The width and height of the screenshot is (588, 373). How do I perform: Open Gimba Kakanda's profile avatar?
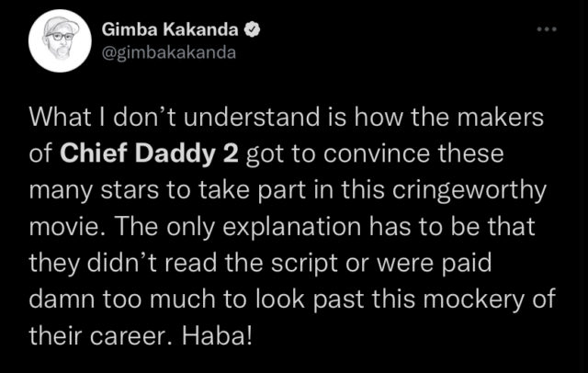[60, 40]
